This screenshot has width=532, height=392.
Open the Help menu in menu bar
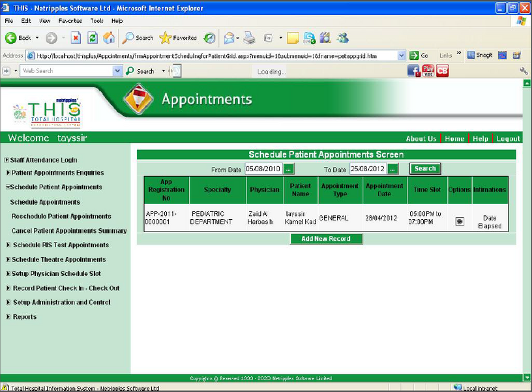(117, 21)
